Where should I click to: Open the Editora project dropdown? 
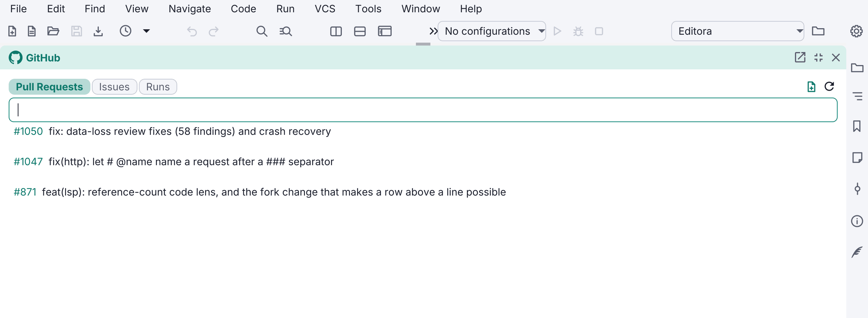click(x=738, y=31)
